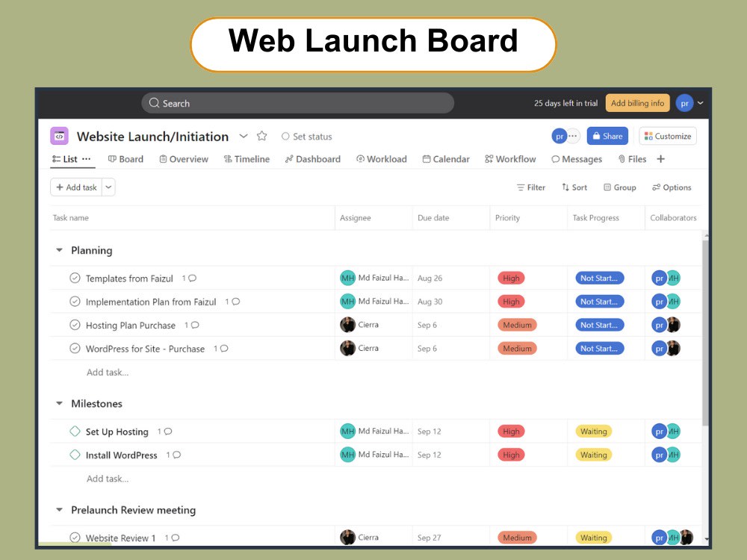Open comments on Templates from Faizul
The image size is (747, 560).
190,278
